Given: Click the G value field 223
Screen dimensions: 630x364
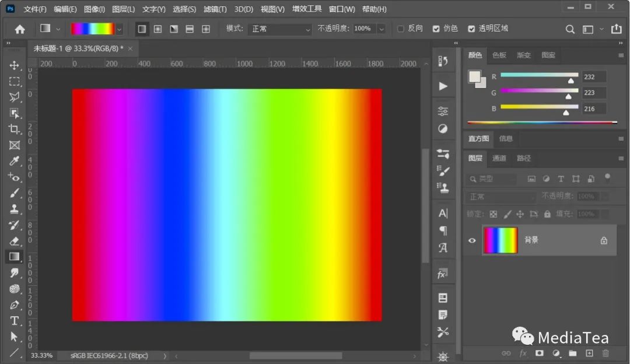Looking at the screenshot, I should pos(593,93).
